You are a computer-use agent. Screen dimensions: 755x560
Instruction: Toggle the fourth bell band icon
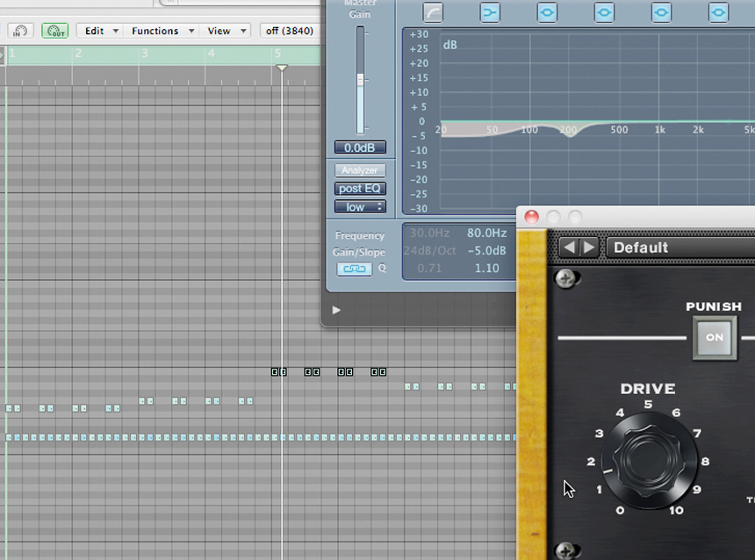[718, 12]
